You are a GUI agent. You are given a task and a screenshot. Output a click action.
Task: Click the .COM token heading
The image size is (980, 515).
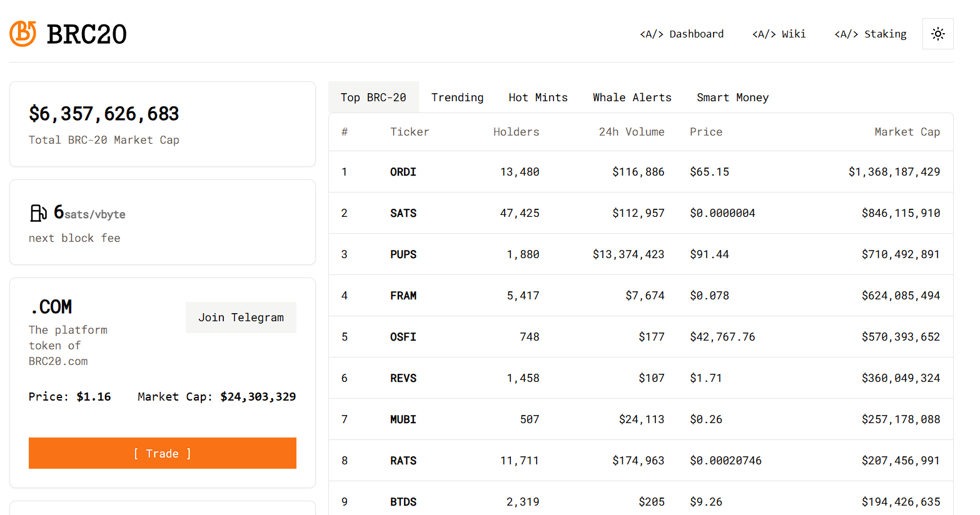pyautogui.click(x=51, y=307)
